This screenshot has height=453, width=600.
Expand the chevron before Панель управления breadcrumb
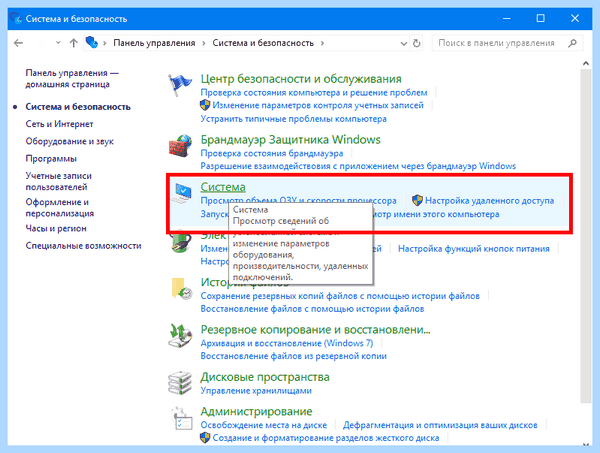point(104,43)
